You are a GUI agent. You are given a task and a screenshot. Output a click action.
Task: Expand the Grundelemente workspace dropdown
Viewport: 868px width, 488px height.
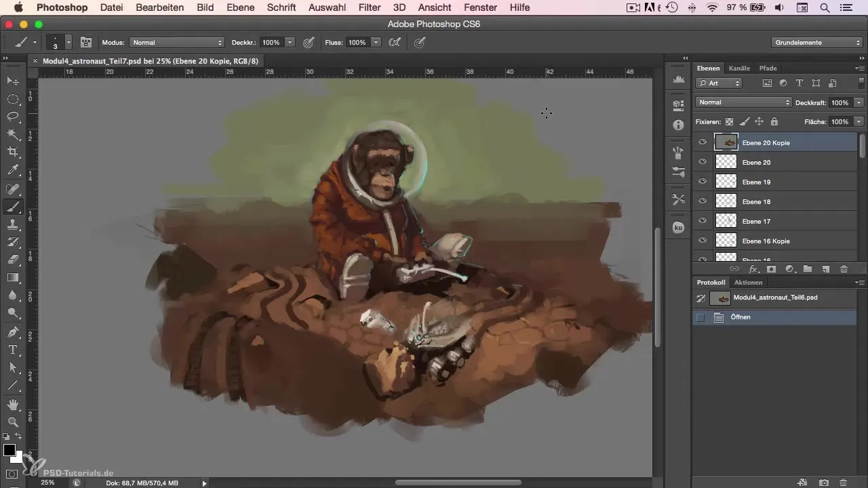coord(816,42)
